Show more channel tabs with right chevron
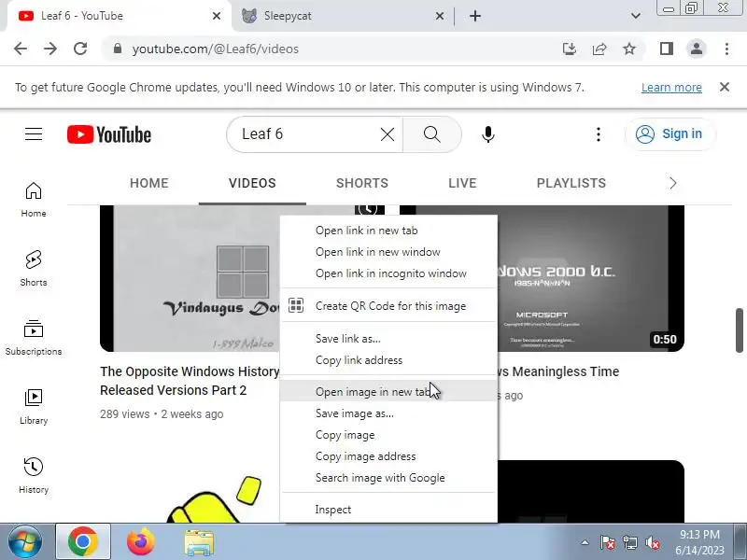747x560 pixels. (672, 183)
